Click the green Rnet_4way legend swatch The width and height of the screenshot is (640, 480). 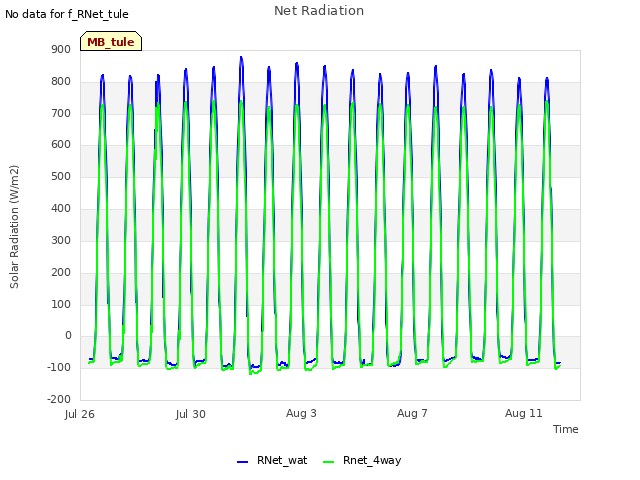329,462
